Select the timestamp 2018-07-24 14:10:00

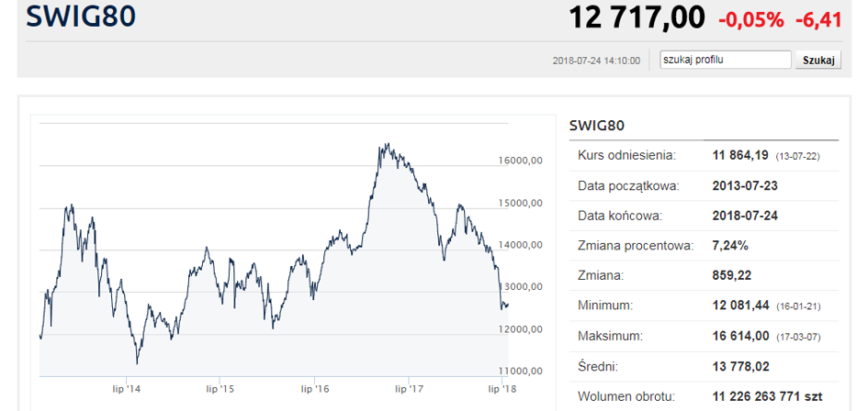596,61
